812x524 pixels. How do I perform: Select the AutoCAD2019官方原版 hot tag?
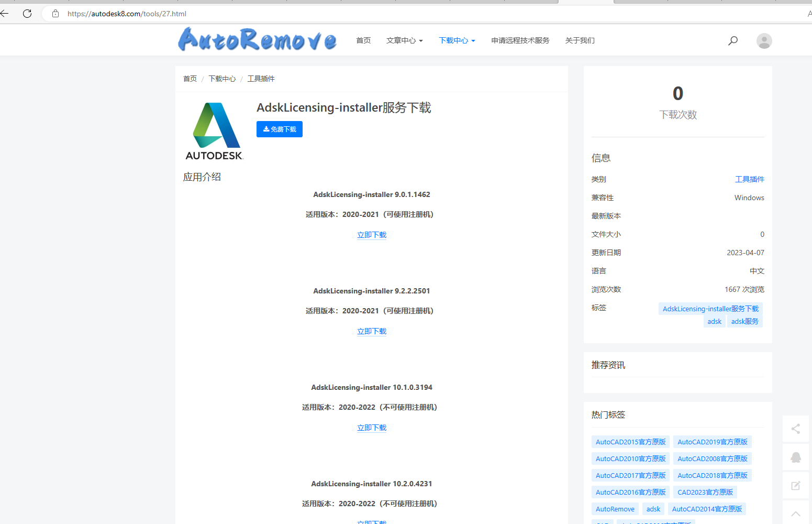(x=712, y=442)
